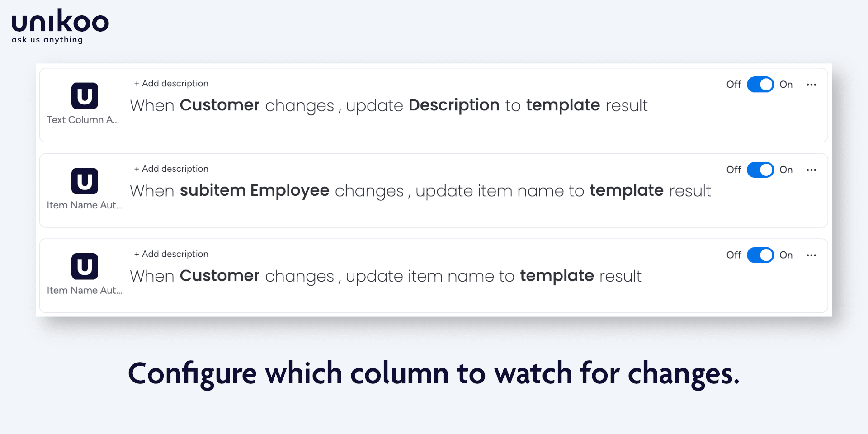
Task: Disable the Customer item name automation
Action: pyautogui.click(x=760, y=255)
